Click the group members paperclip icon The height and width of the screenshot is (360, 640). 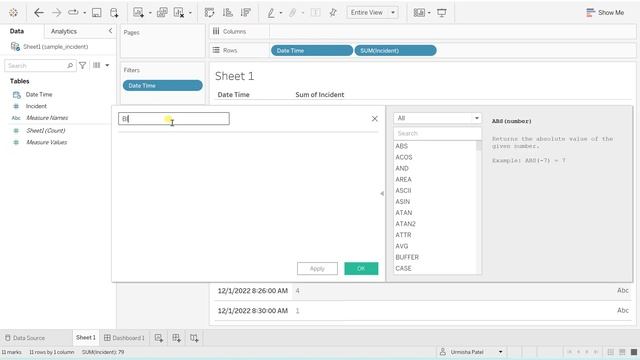click(x=293, y=13)
